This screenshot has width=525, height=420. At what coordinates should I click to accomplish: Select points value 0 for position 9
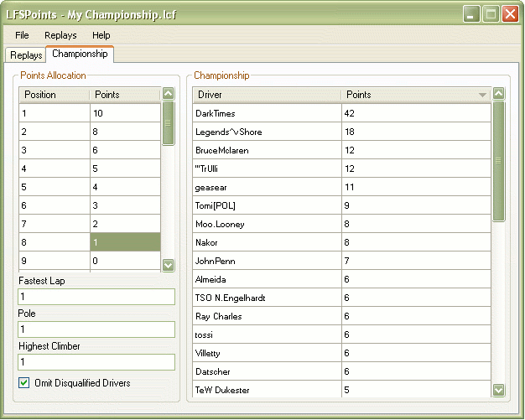click(125, 261)
